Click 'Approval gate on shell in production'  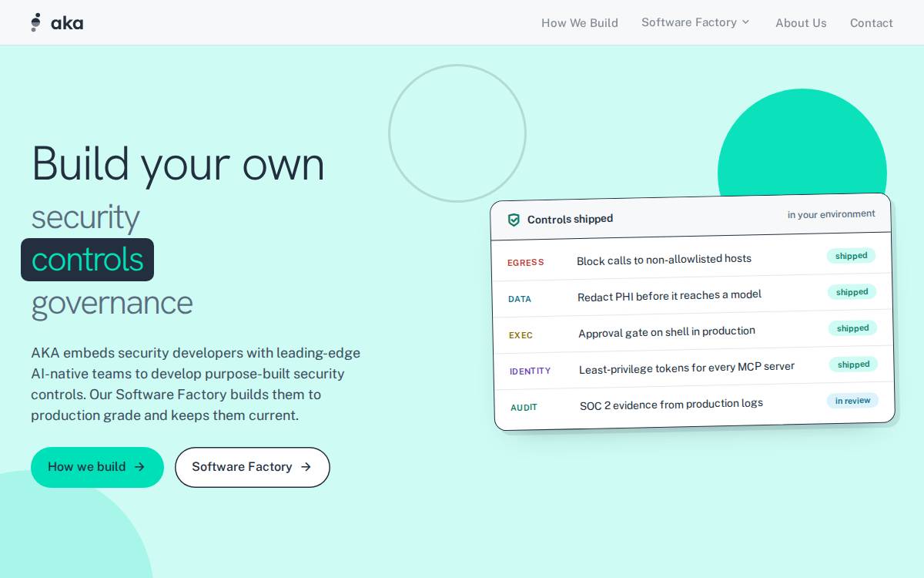point(667,332)
